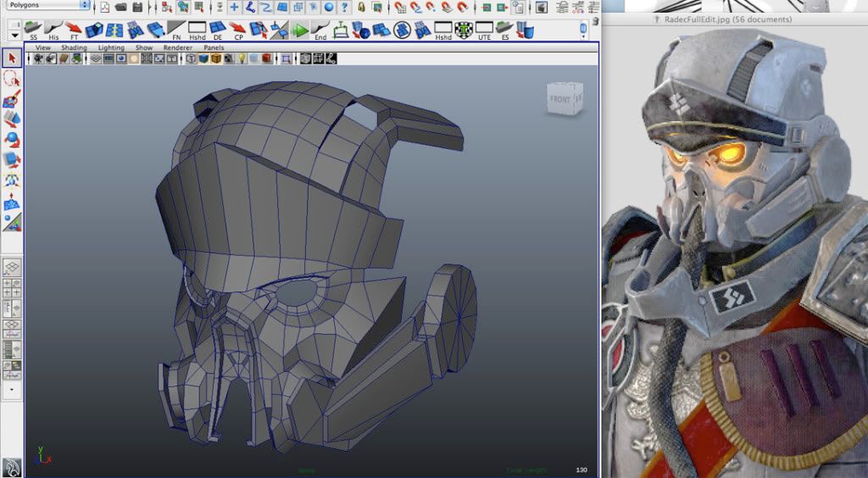
Task: Open the Lighting menu
Action: click(x=111, y=47)
